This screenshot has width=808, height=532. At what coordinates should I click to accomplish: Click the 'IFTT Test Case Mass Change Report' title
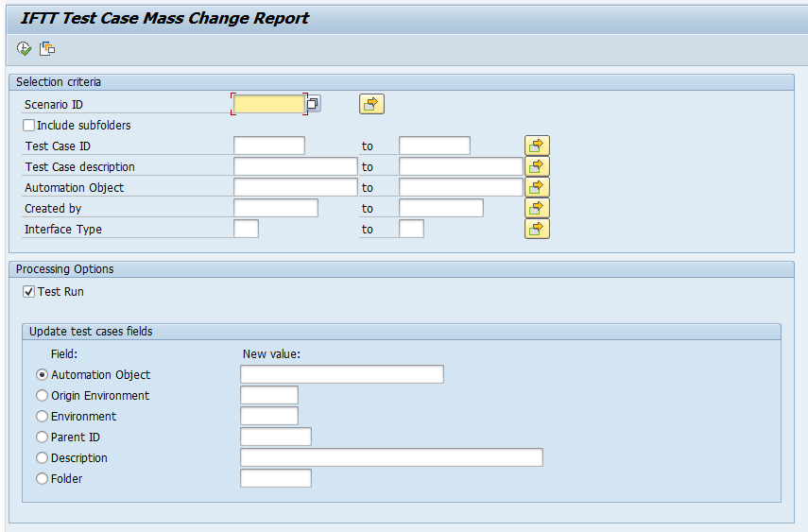(164, 18)
